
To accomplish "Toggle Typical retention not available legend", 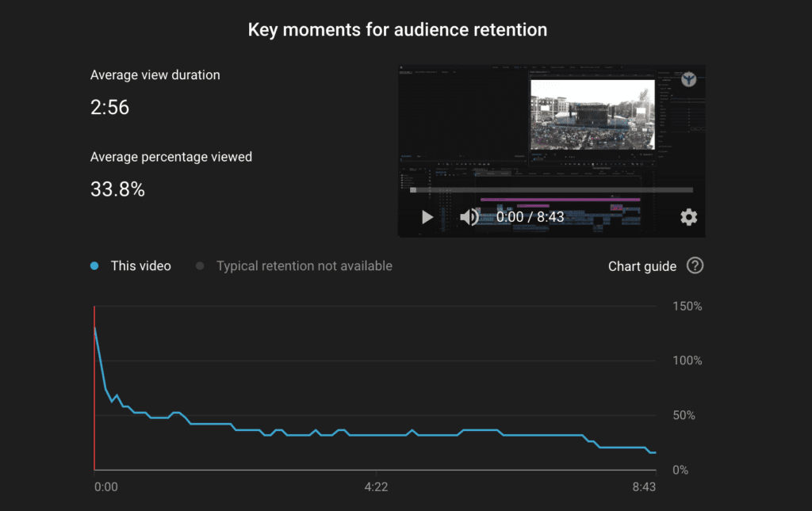I will (304, 266).
